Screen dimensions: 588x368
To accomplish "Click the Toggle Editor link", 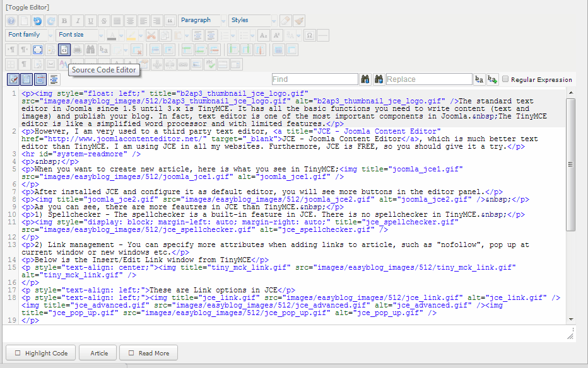I will [x=26, y=6].
